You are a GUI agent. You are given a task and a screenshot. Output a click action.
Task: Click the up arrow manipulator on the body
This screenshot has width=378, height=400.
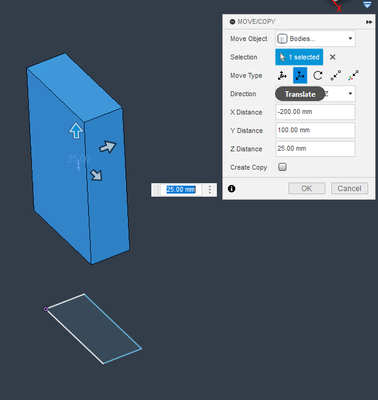click(x=76, y=130)
